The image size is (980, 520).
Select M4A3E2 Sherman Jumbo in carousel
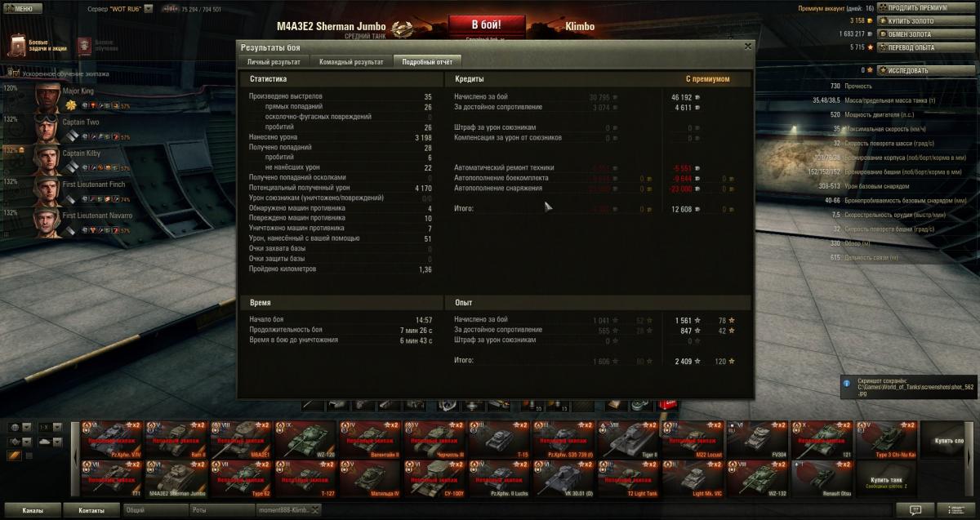(x=176, y=479)
